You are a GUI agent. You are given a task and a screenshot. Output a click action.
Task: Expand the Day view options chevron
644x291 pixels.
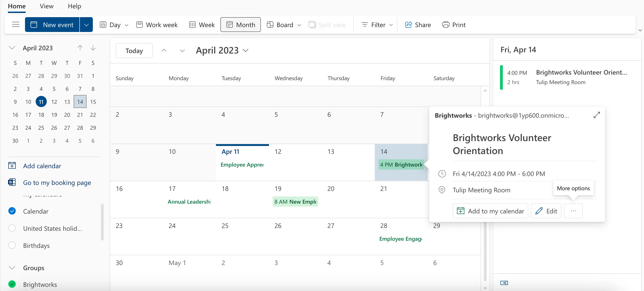tap(126, 25)
